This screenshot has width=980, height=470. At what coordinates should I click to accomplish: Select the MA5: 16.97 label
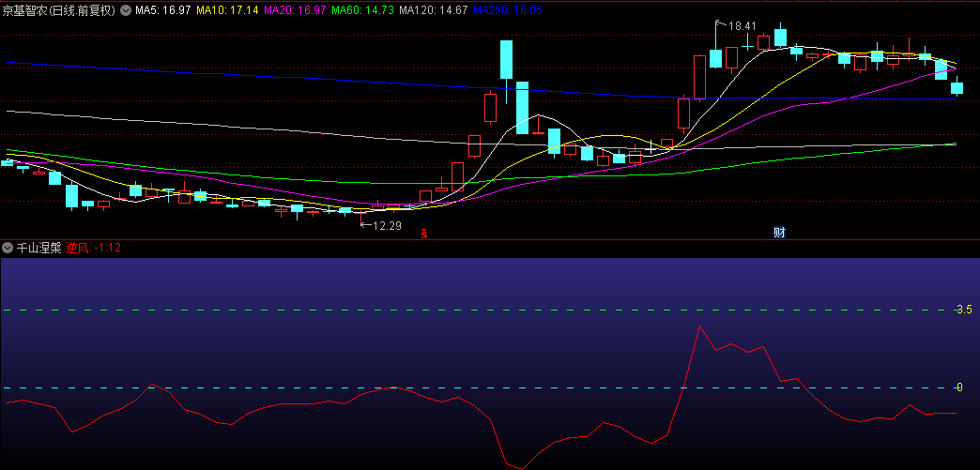tap(163, 10)
